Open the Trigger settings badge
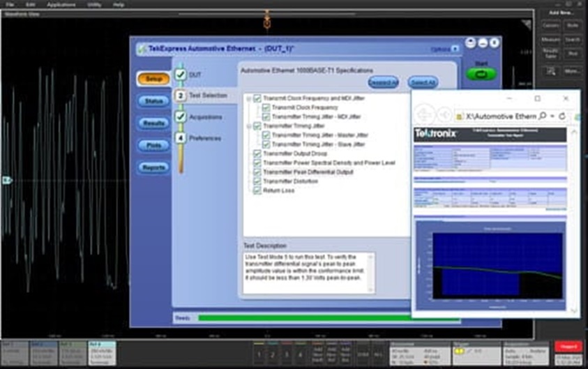The width and height of the screenshot is (588, 369). (476, 354)
